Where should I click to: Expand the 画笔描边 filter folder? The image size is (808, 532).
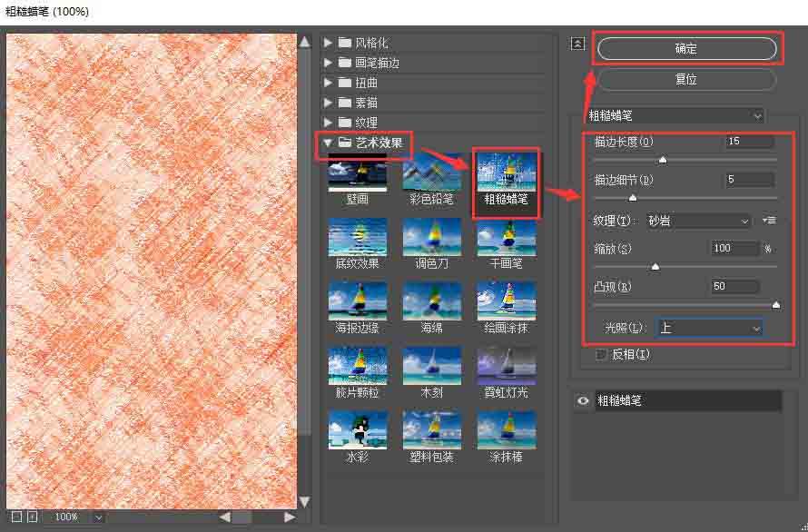[328, 63]
